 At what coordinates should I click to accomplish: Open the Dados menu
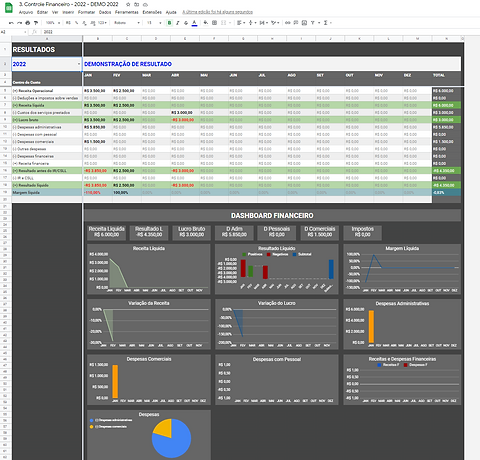[x=105, y=12]
